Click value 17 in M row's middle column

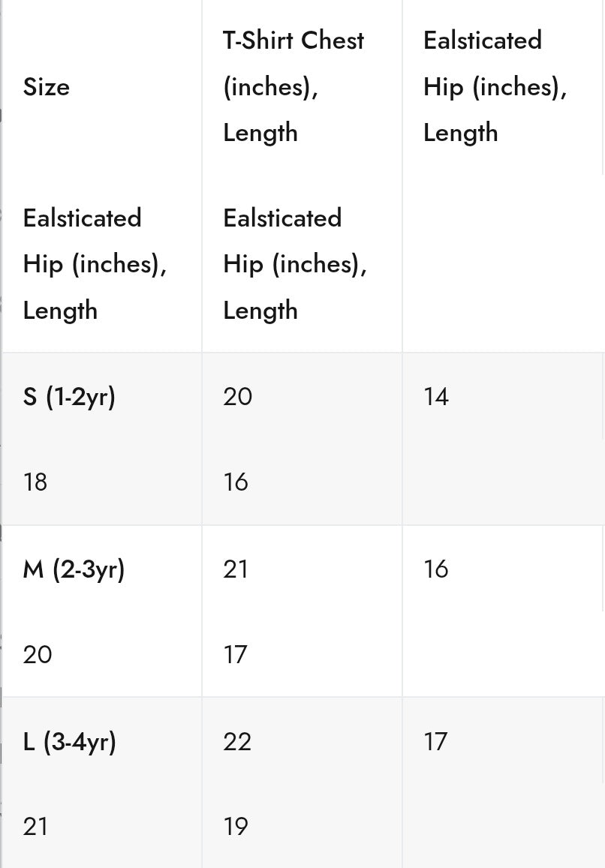tap(236, 655)
